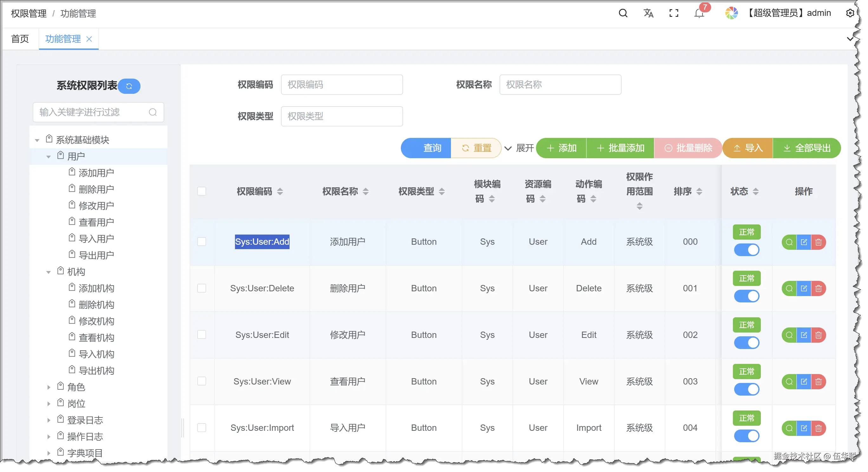Click red delete icon for Sys:User:Edit row
The image size is (868, 472).
tap(819, 335)
